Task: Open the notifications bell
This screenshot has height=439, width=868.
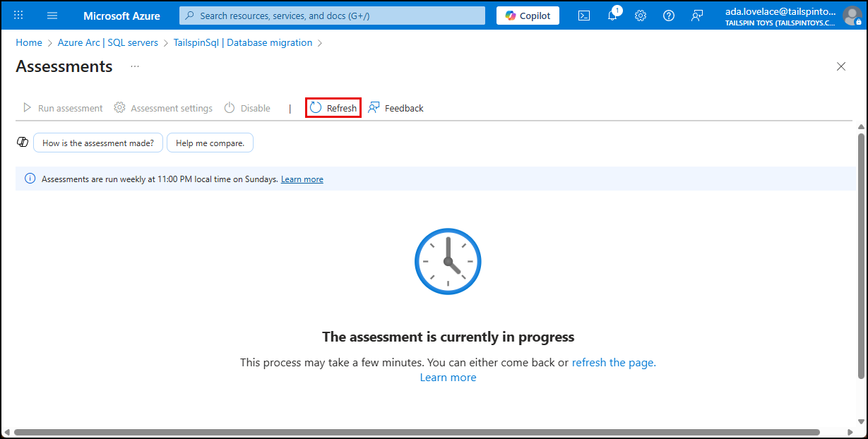Action: click(612, 15)
